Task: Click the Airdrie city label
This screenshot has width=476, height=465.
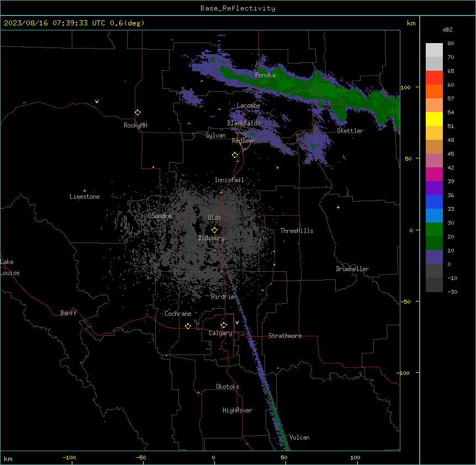Action: (223, 297)
